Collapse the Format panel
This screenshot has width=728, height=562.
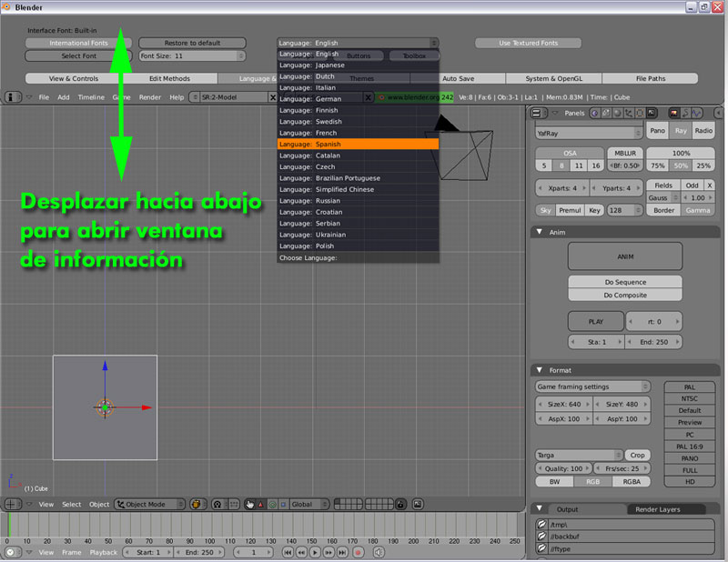(539, 370)
